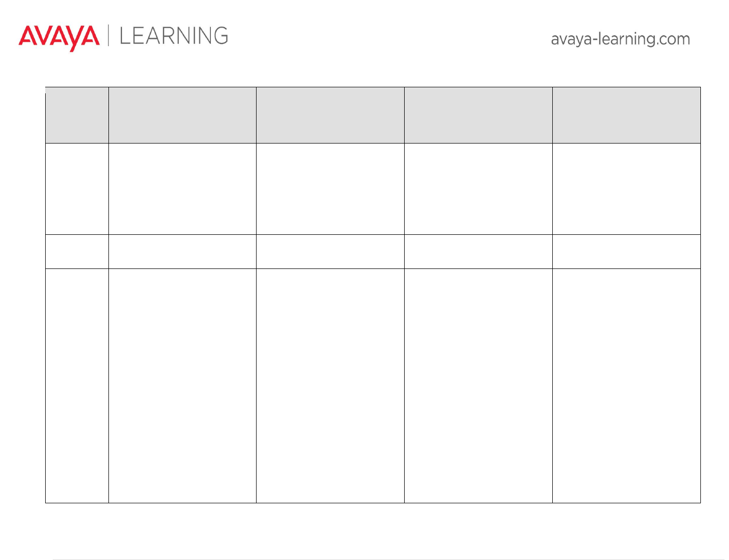Viewport: 729px width, 560px height.
Task: Click second-column cell directly under gray header
Action: coord(182,189)
